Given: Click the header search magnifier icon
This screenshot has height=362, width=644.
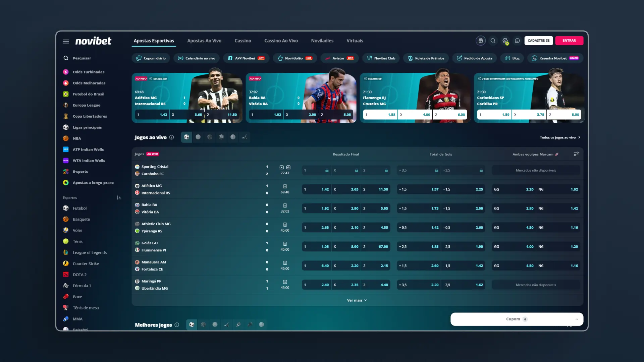Looking at the screenshot, I should tap(493, 41).
